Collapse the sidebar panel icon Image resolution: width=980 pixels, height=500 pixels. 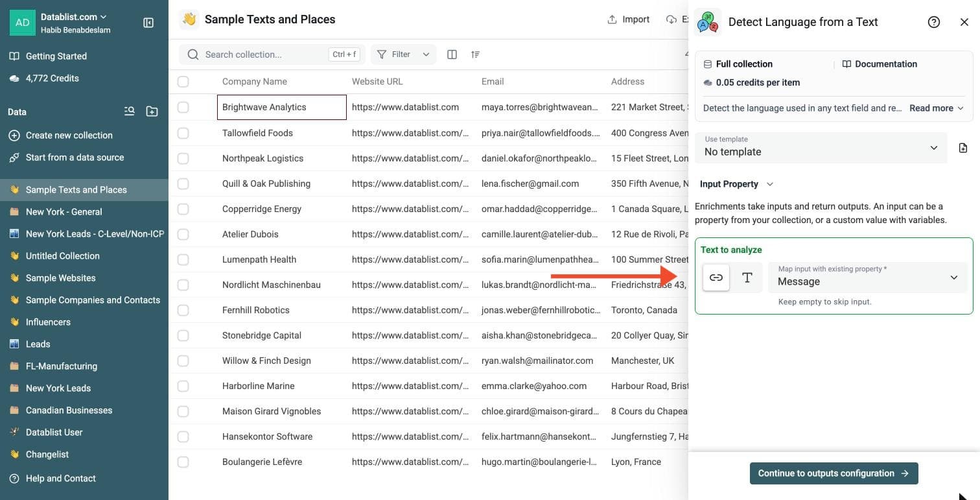click(148, 23)
